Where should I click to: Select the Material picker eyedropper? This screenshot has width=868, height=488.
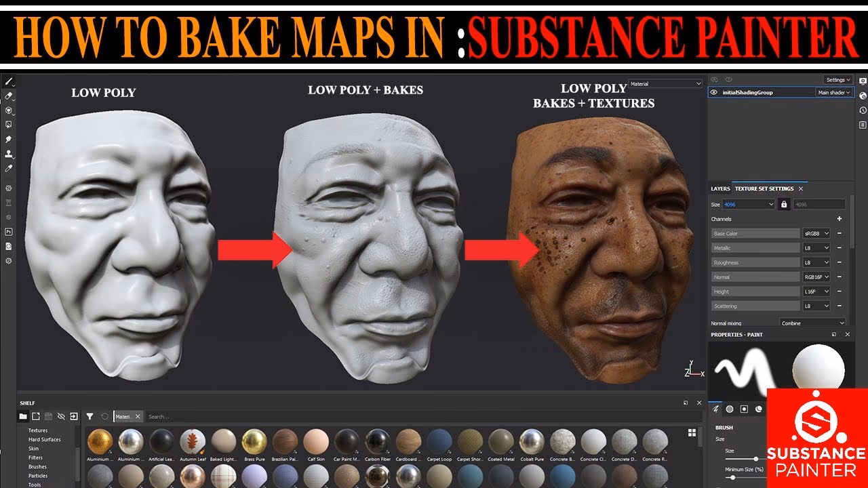coord(9,168)
